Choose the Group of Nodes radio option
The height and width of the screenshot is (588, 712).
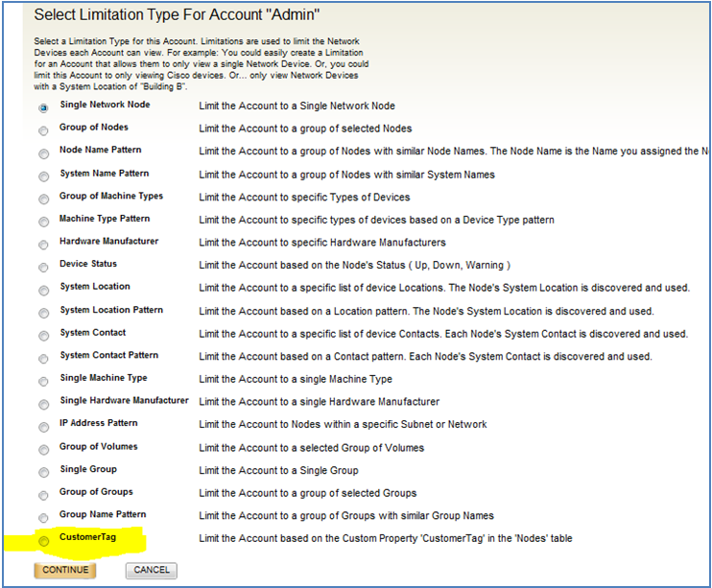click(43, 130)
